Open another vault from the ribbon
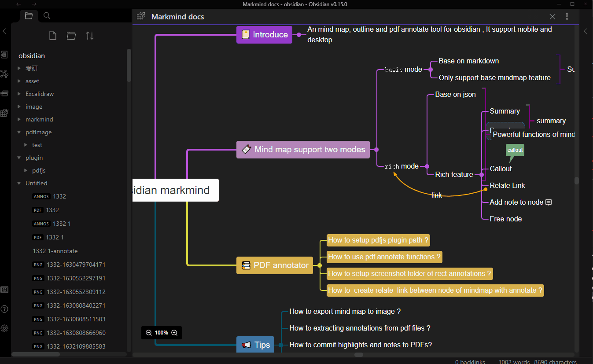593x364 pixels. coord(4,290)
